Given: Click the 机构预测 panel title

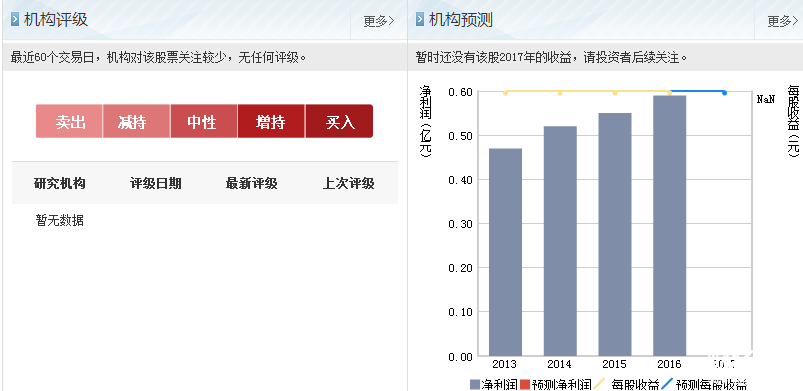Looking at the screenshot, I should tap(460, 20).
